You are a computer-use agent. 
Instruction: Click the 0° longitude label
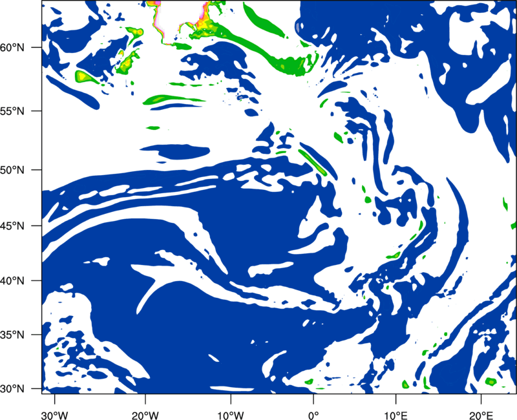tap(313, 415)
